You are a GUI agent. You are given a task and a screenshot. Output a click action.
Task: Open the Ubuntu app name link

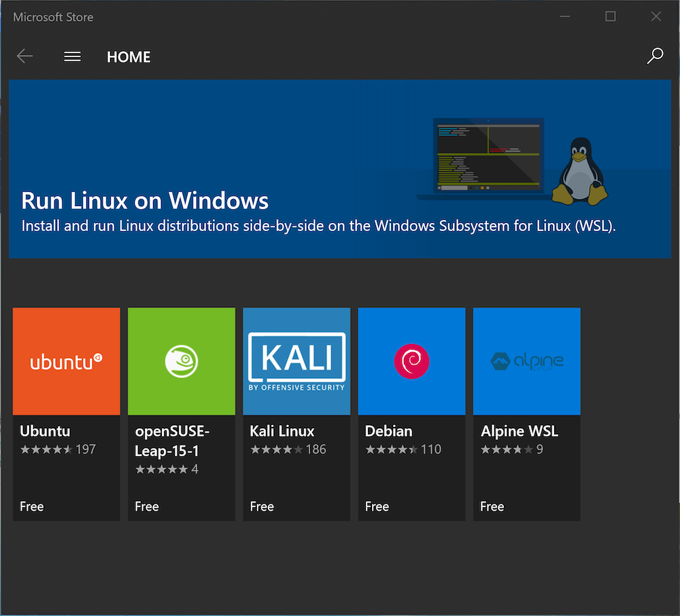45,431
